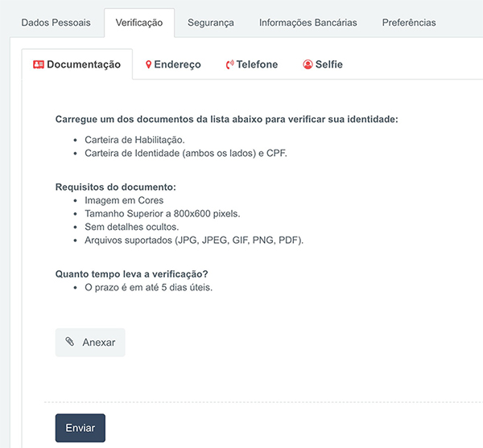This screenshot has width=483, height=448.
Task: Switch to the Segurança tab
Action: (x=211, y=23)
